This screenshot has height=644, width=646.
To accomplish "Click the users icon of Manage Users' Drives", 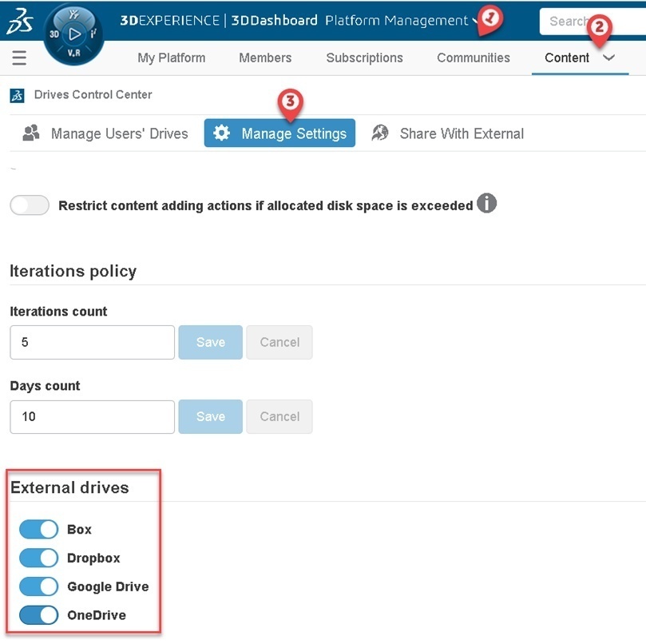I will tap(31, 133).
